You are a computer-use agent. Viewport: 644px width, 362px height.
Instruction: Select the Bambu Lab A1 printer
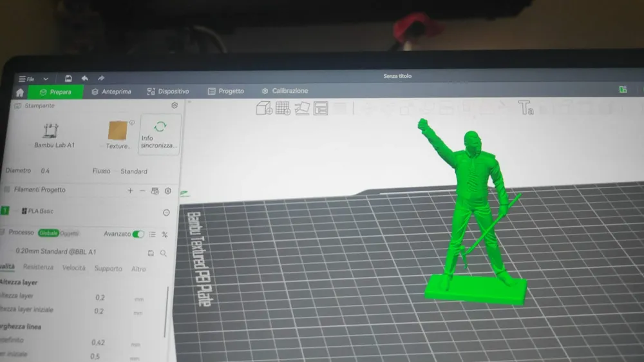(54, 136)
